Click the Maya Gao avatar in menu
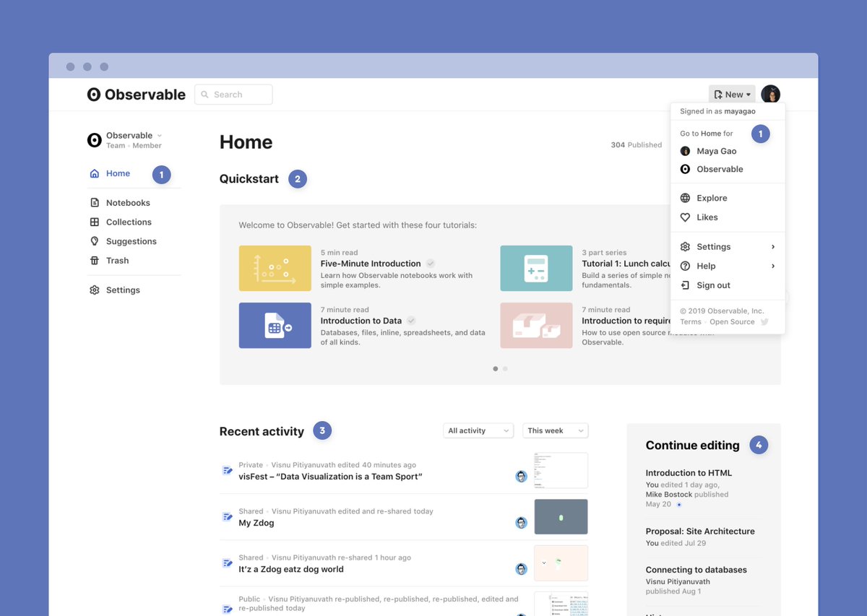Image resolution: width=867 pixels, height=616 pixels. click(685, 151)
